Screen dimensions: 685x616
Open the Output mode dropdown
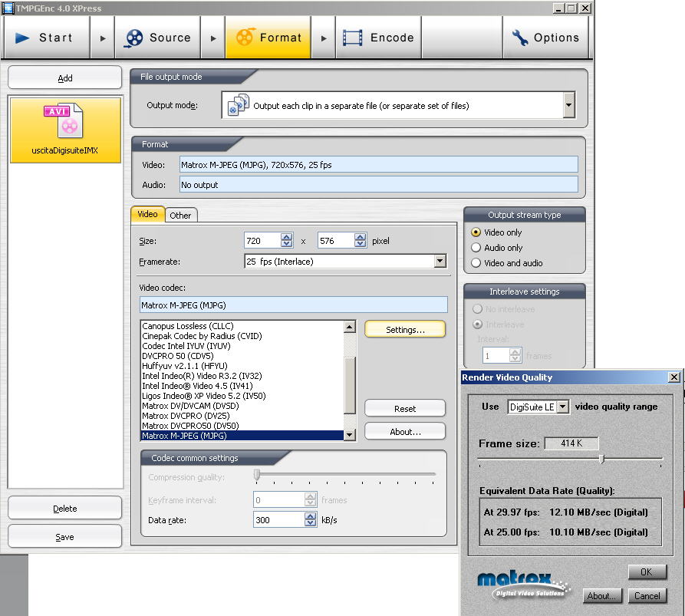(x=569, y=105)
